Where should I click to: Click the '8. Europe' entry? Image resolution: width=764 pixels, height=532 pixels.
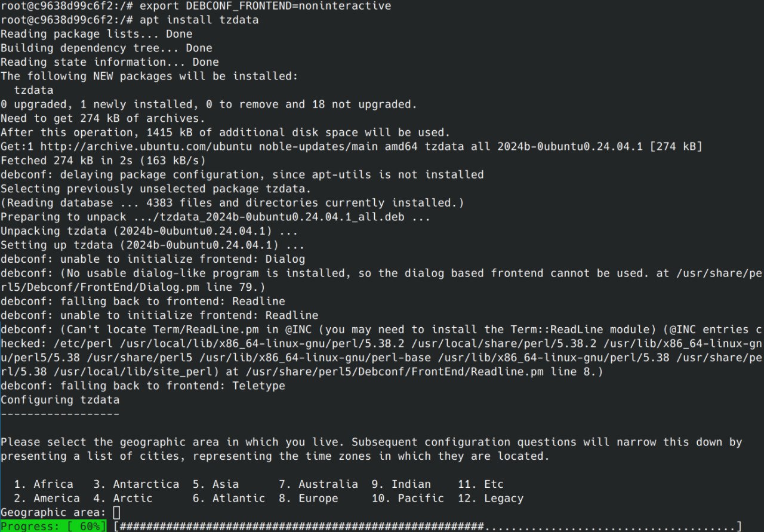pos(309,498)
